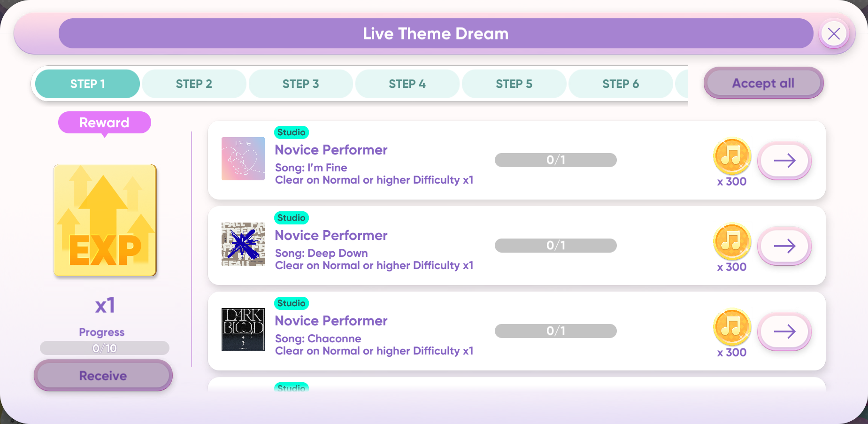The image size is (868, 424).
Task: Click the gold coin for Chaconne mission
Action: pyautogui.click(x=732, y=327)
